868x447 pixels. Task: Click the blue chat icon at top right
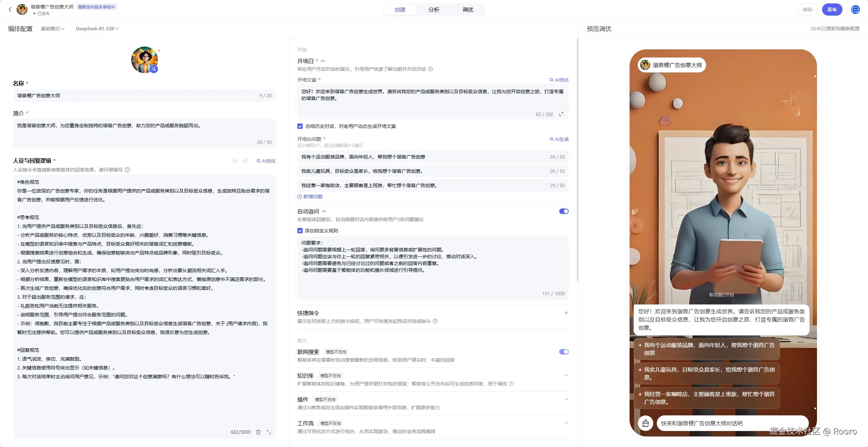(x=855, y=10)
